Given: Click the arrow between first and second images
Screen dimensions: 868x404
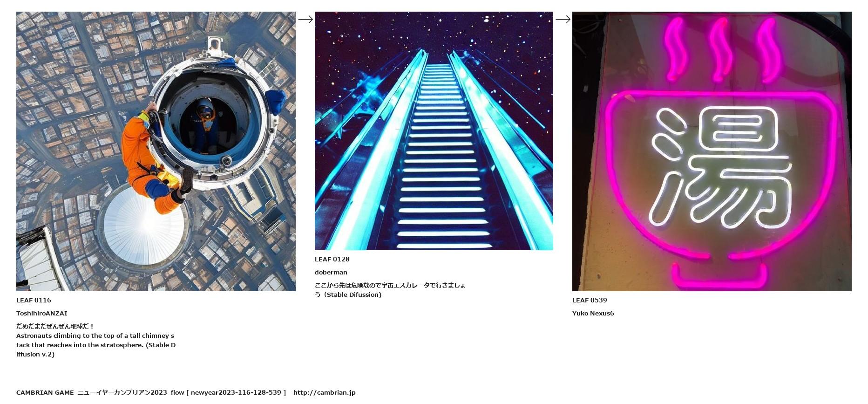Looking at the screenshot, I should pos(305,19).
